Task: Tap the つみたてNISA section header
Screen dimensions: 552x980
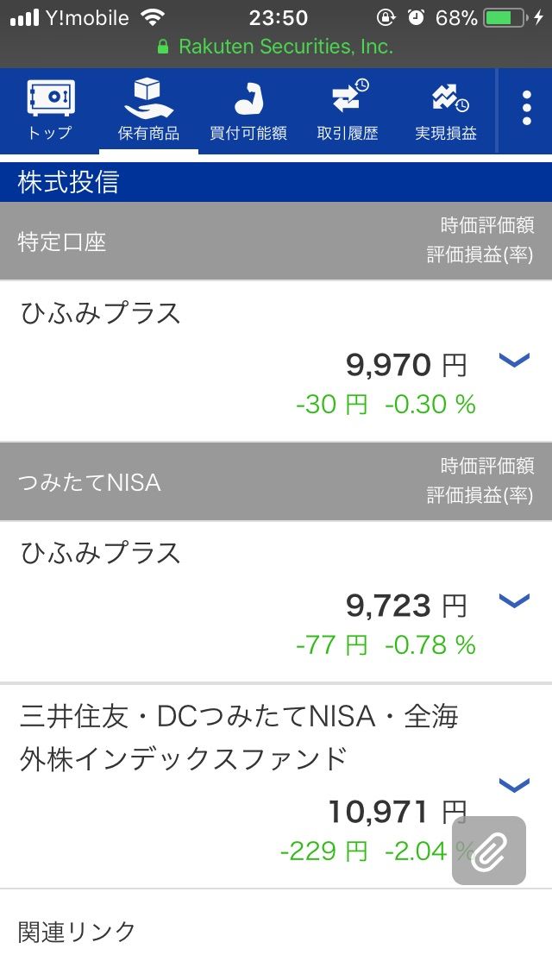Action: coord(276,482)
